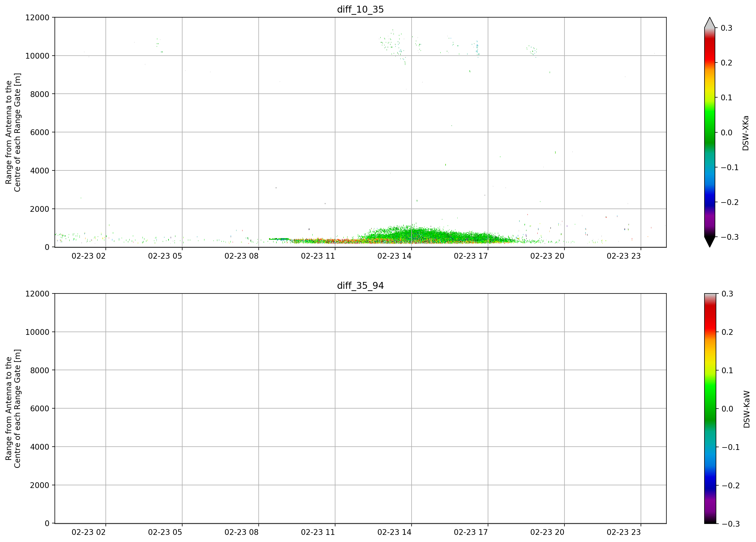Viewport: 756px width, 542px height.
Task: Select the DSW-KaW colorbar label
Action: point(746,409)
